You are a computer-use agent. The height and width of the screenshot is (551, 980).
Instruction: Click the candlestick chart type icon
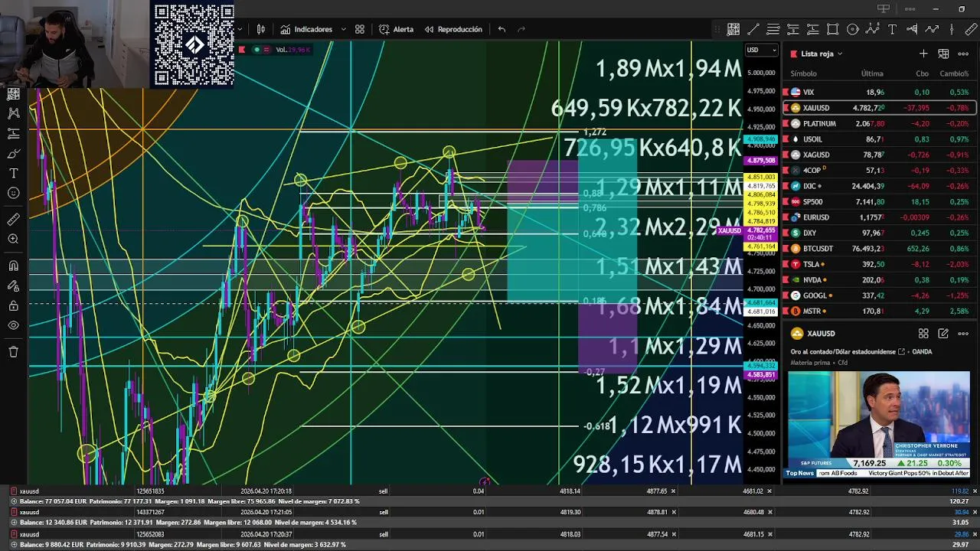[x=261, y=29]
